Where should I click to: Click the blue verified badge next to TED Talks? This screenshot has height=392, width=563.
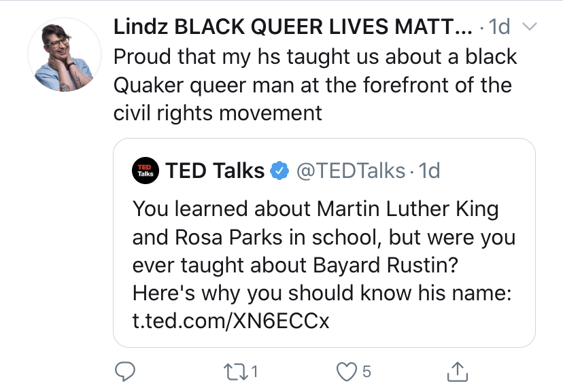pyautogui.click(x=279, y=171)
